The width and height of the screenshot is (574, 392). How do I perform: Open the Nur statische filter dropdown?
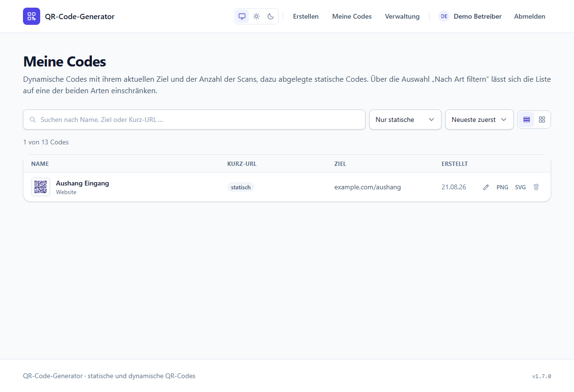(x=405, y=120)
